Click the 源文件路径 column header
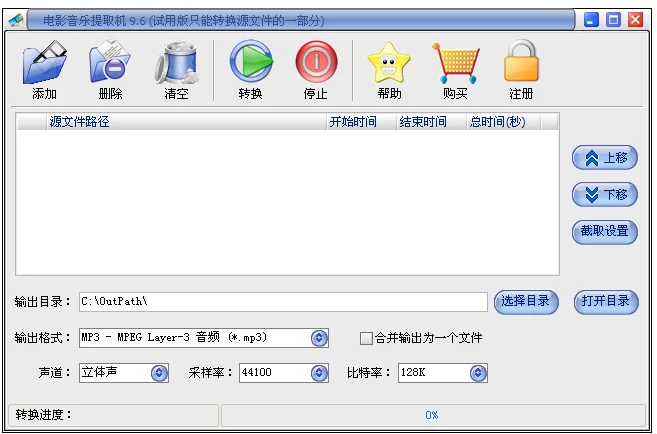The height and width of the screenshot is (434, 657). [x=186, y=122]
